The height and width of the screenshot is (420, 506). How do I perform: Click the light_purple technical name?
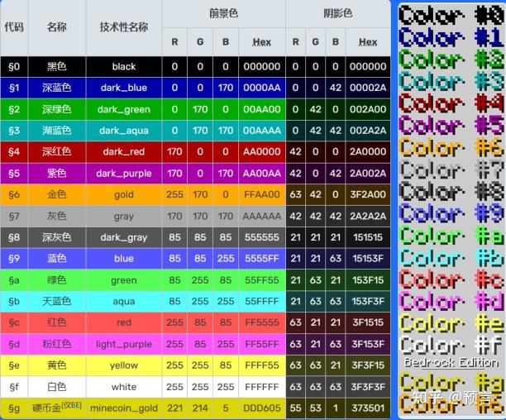[x=124, y=345]
